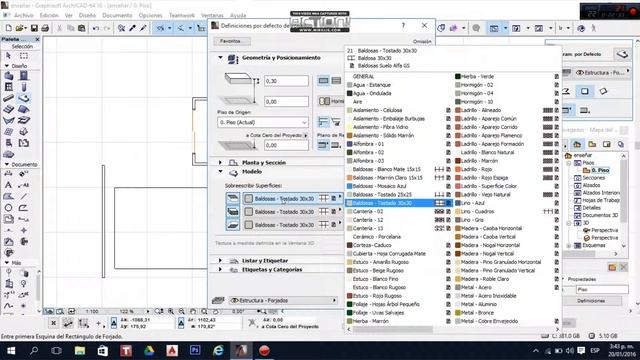Open the Opciones menu
Screen dimensions: 640x360
click(x=150, y=15)
